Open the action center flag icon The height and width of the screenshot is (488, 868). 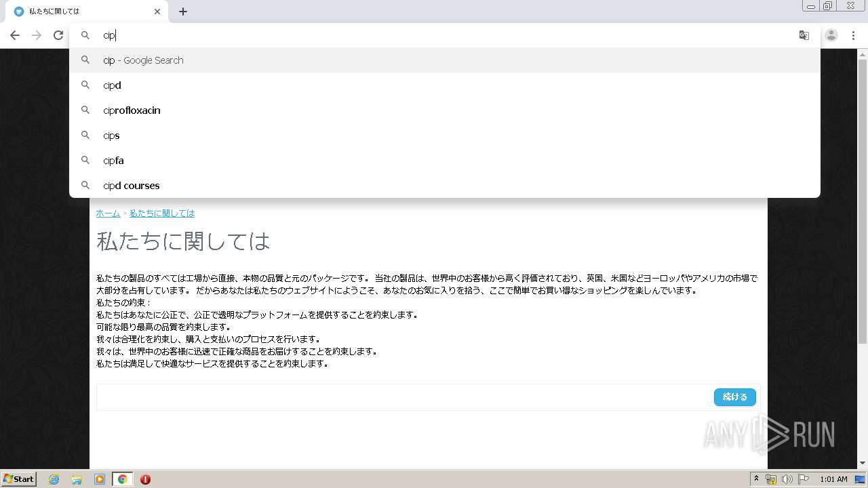pyautogui.click(x=804, y=479)
